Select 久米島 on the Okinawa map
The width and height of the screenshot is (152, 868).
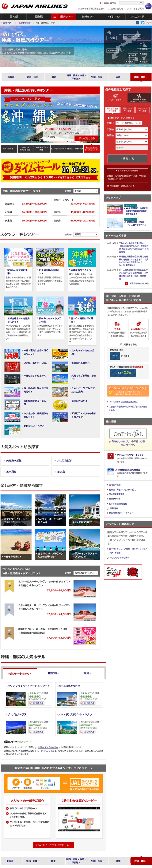(112, 38)
